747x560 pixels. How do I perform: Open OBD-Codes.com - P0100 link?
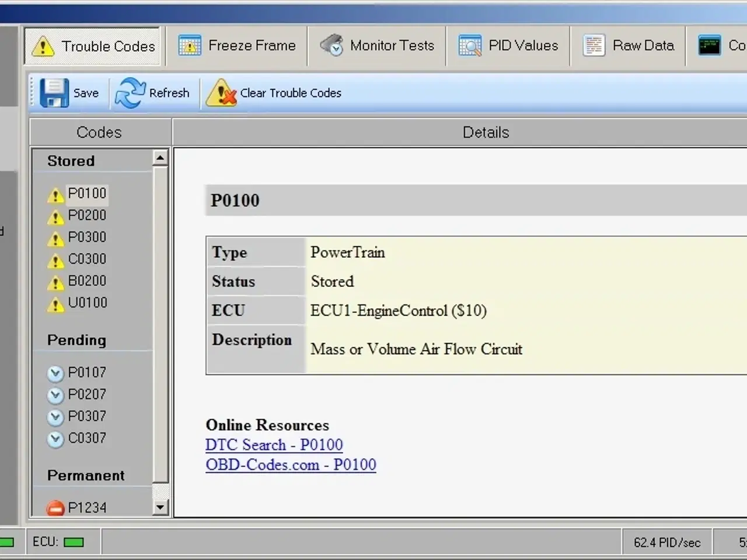(291, 464)
